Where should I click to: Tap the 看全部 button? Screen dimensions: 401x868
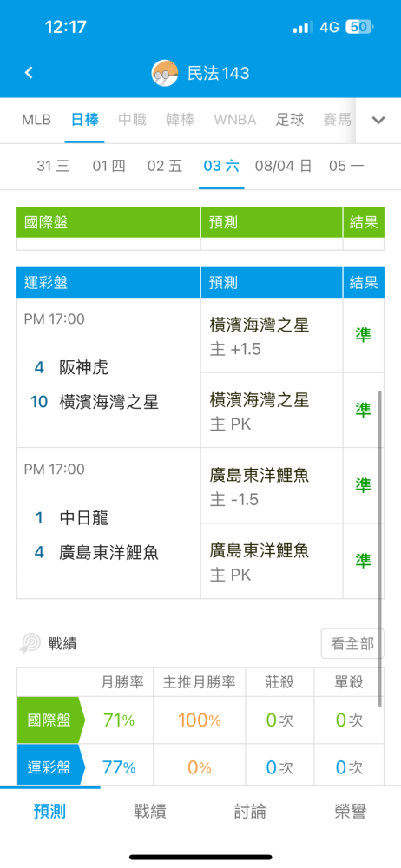point(352,644)
